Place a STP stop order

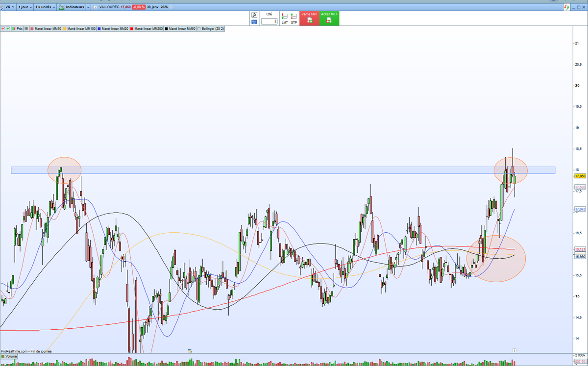click(294, 19)
